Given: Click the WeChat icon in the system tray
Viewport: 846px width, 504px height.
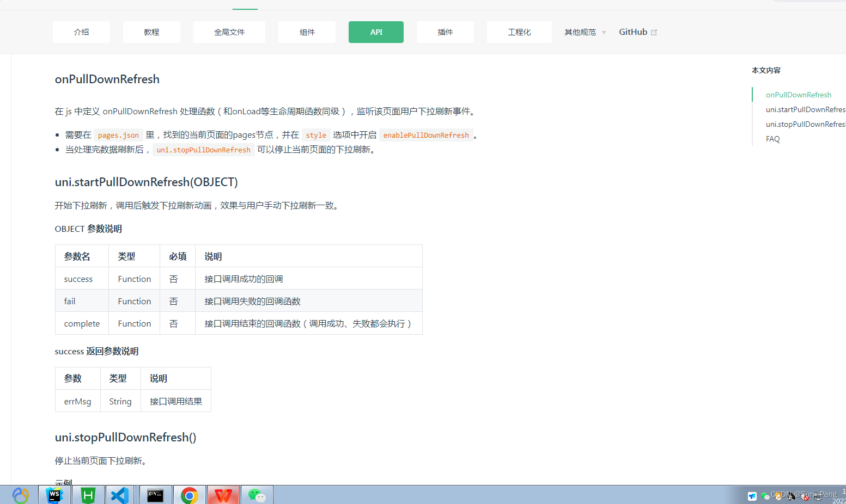Looking at the screenshot, I should (765, 496).
